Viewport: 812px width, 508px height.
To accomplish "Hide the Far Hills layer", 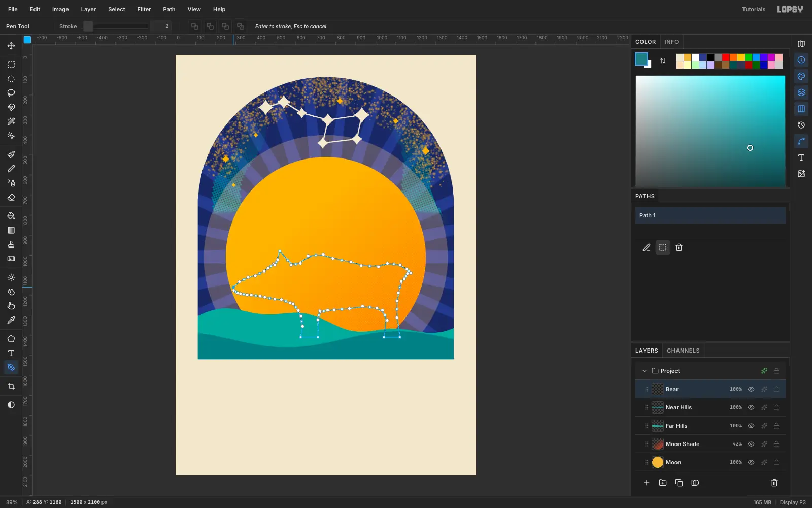I will 751,426.
